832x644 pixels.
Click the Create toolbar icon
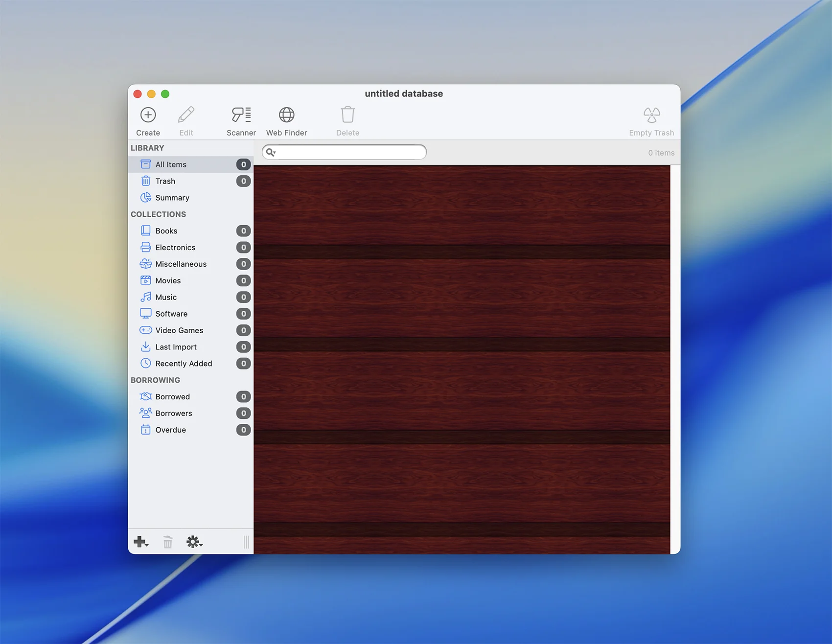pyautogui.click(x=148, y=115)
